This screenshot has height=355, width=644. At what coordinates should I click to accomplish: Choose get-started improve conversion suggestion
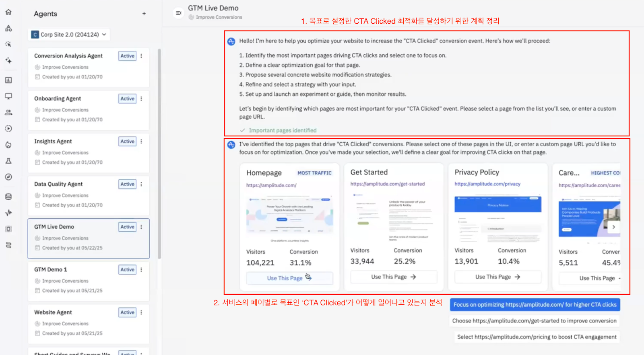point(534,321)
